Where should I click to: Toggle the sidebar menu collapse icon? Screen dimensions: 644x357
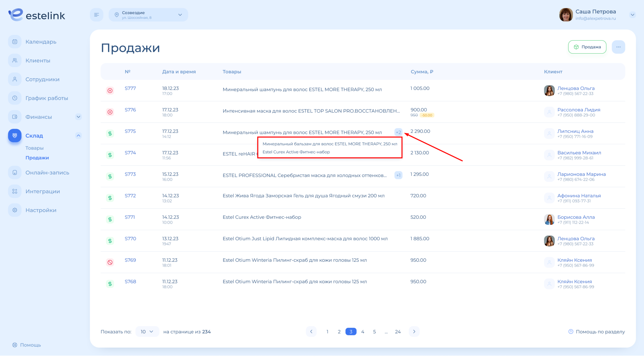tap(96, 15)
